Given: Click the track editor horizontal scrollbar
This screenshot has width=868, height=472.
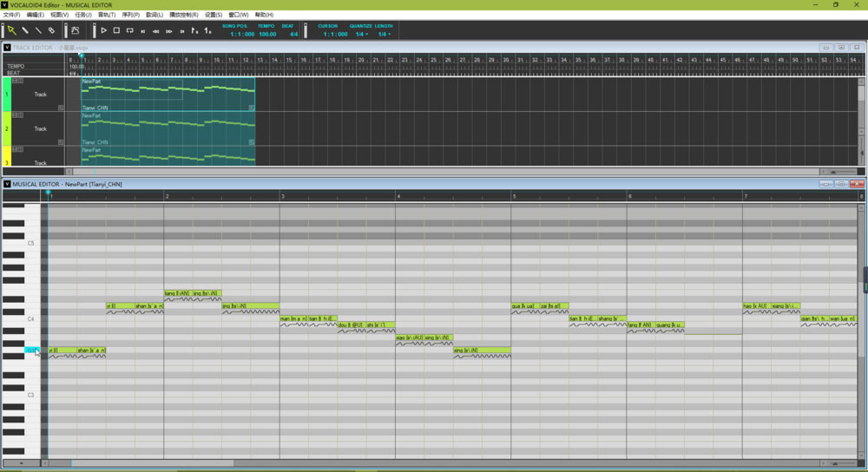Looking at the screenshot, I should [x=443, y=172].
